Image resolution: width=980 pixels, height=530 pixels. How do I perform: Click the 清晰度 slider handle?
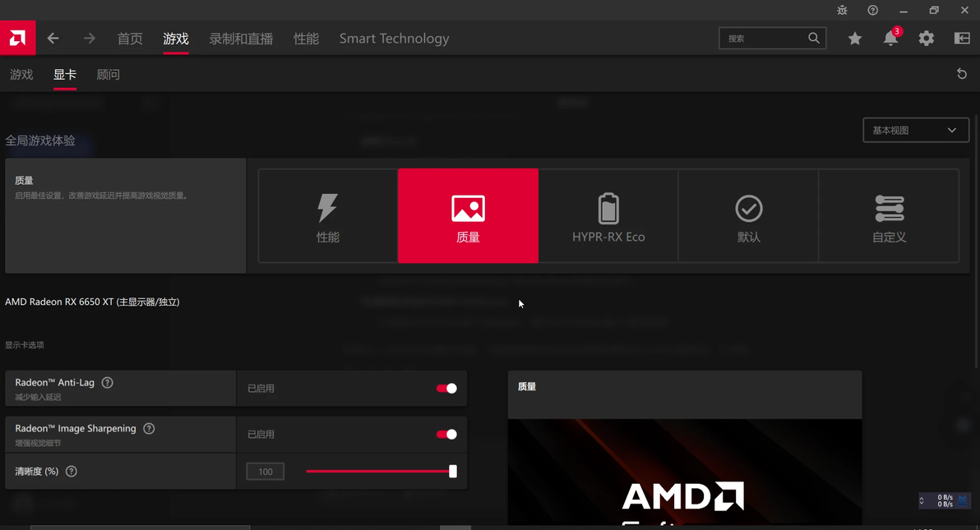click(x=452, y=472)
